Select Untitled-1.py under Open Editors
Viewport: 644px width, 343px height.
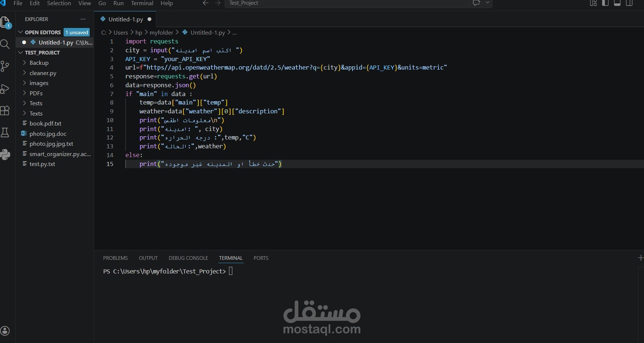coord(55,43)
